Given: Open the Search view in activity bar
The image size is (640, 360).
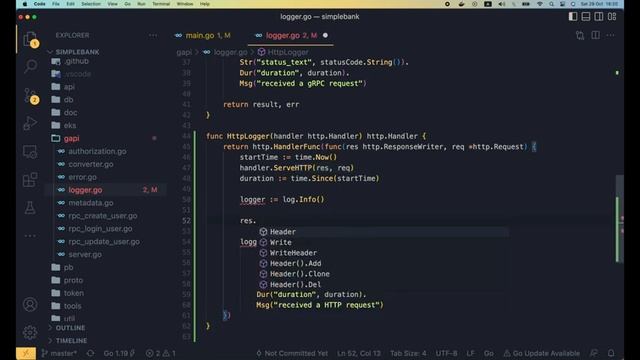Looking at the screenshot, I should coord(30,66).
